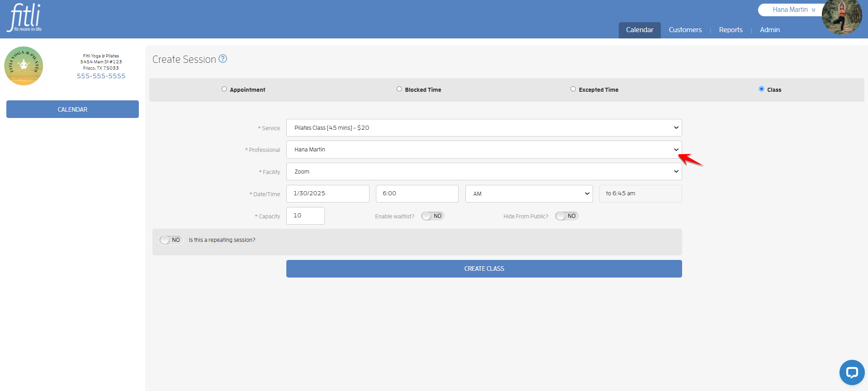Click the CREATE CLASS button
This screenshot has height=391, width=868.
click(484, 269)
